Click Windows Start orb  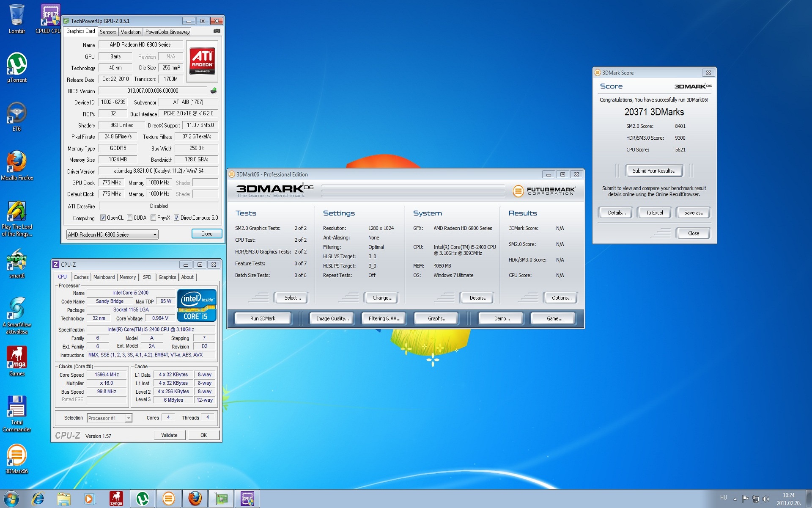pyautogui.click(x=11, y=499)
